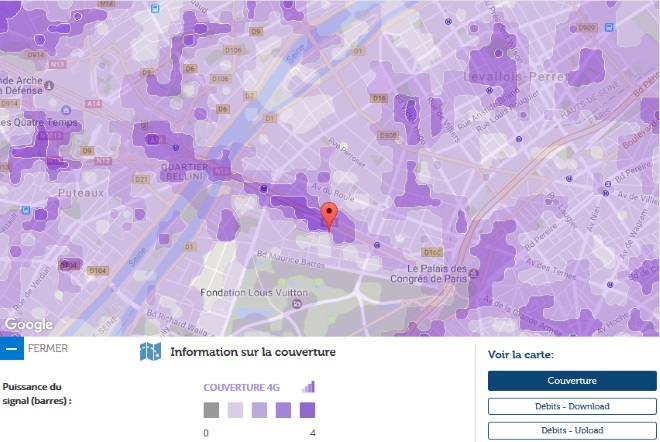
Task: Click the red location pin on the map
Action: pyautogui.click(x=329, y=216)
